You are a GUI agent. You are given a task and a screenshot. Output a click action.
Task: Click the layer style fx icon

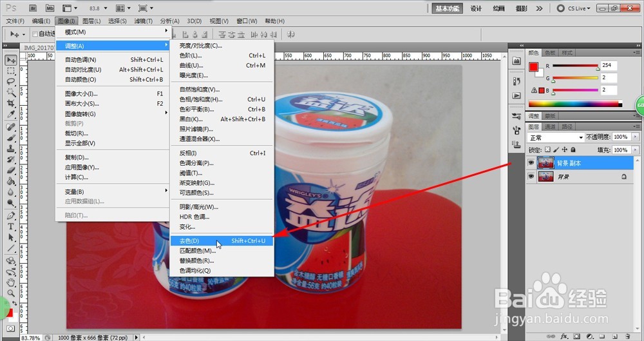click(564, 336)
